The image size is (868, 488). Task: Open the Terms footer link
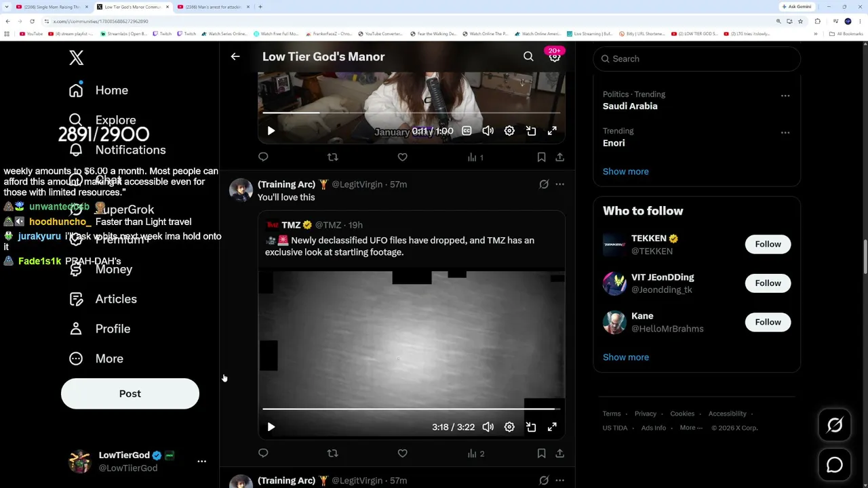coord(612,413)
